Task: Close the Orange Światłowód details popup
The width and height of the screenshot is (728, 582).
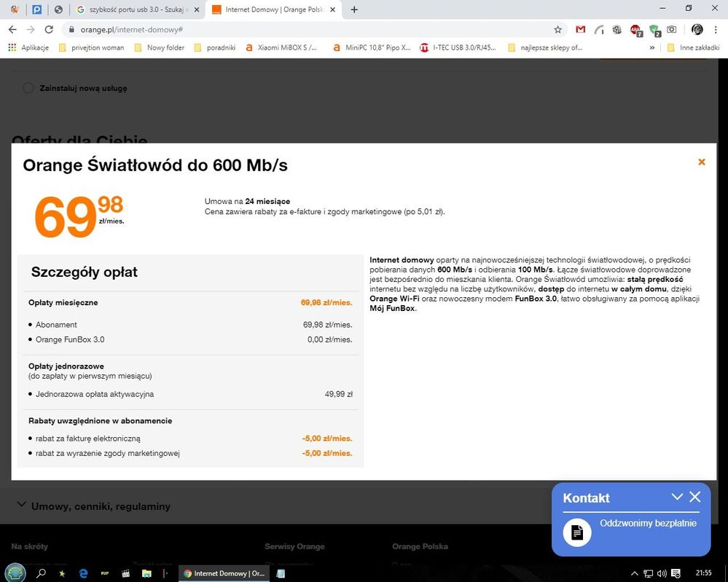Action: coord(701,162)
